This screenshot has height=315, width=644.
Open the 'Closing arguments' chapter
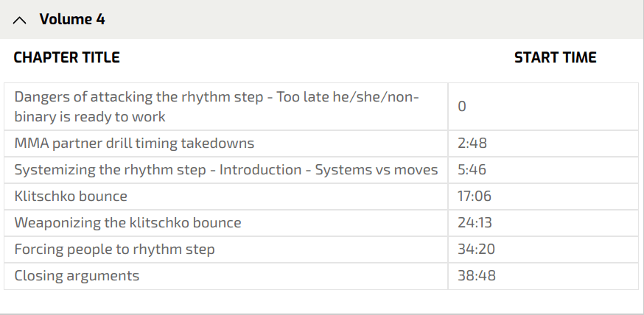(x=77, y=276)
